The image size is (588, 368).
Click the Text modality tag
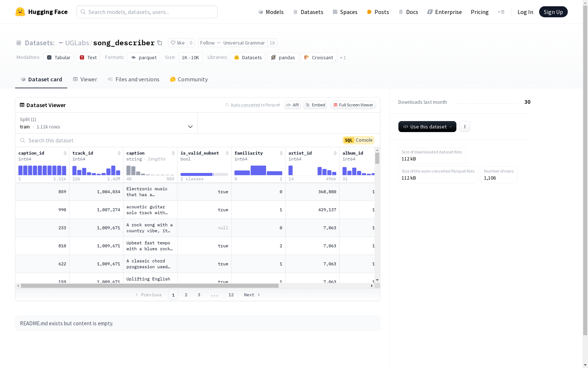coord(88,57)
